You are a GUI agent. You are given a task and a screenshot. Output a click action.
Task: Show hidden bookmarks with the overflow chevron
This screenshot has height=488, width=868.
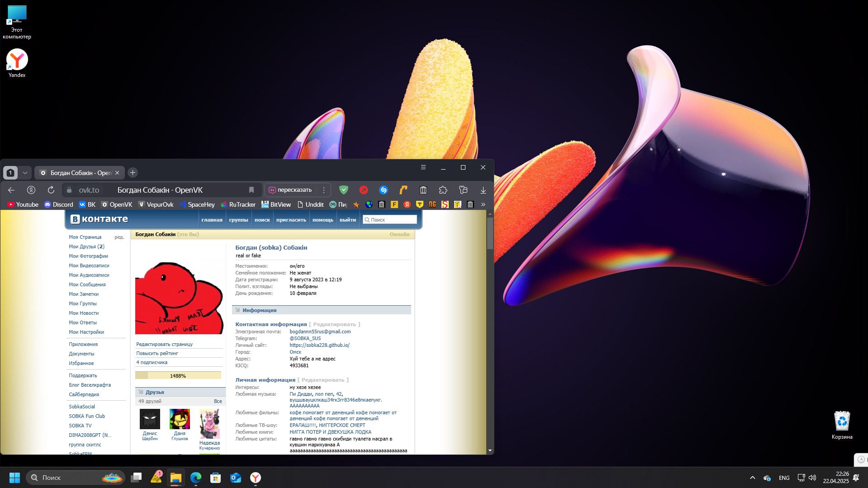tap(483, 204)
